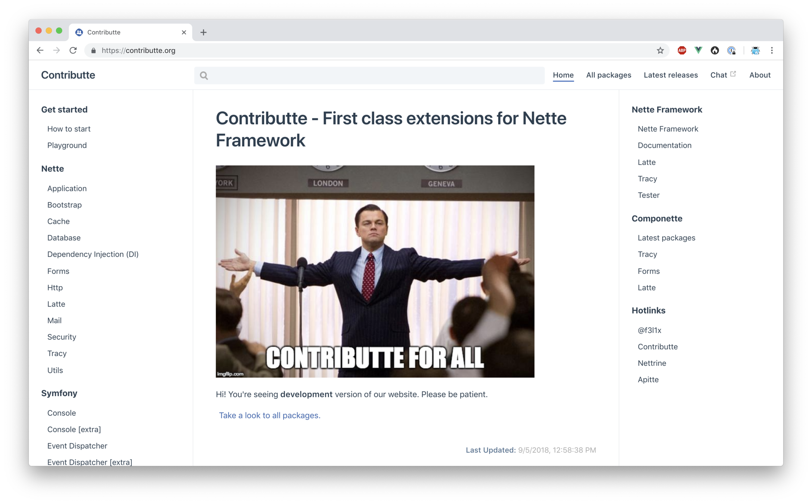Close the Contributte browser tab

click(184, 32)
